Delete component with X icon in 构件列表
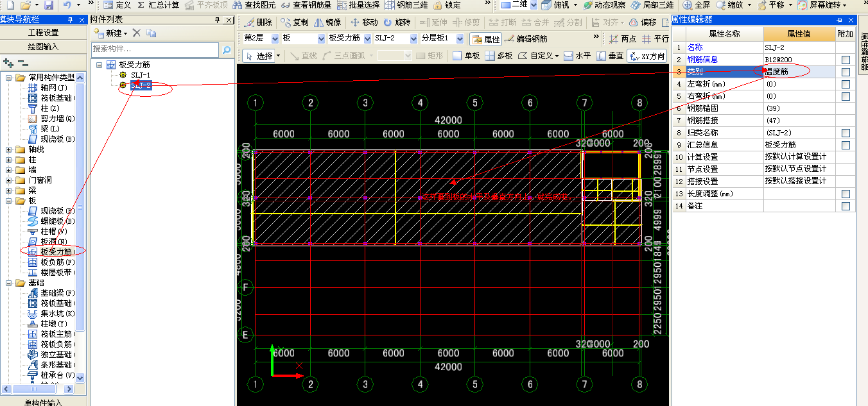The image size is (868, 406). [136, 33]
